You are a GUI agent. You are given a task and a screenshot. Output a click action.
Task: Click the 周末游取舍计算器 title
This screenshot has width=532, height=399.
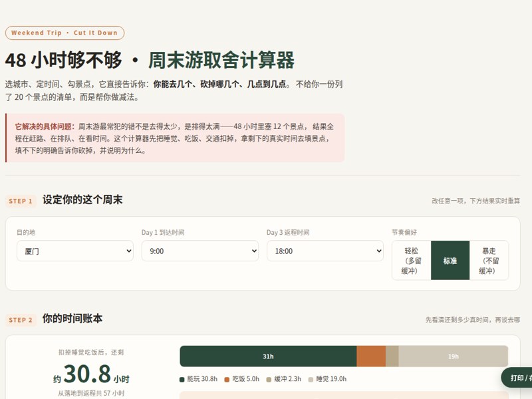point(221,61)
